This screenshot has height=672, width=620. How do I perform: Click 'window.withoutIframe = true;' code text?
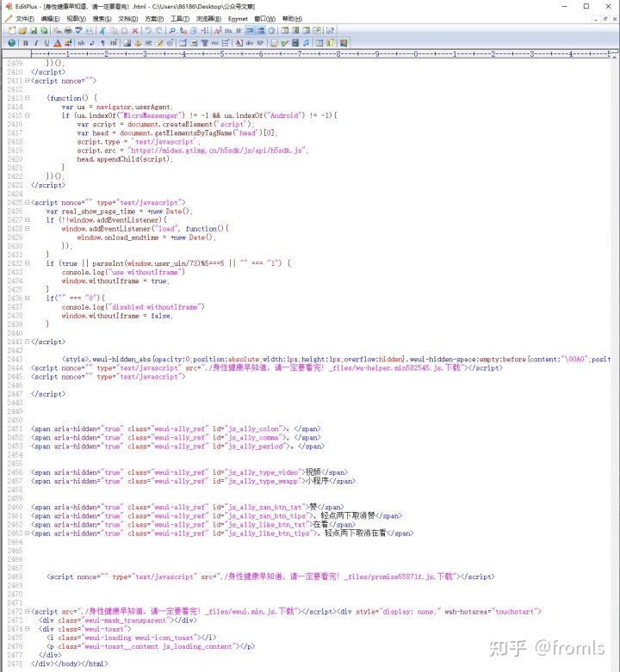click(x=115, y=281)
